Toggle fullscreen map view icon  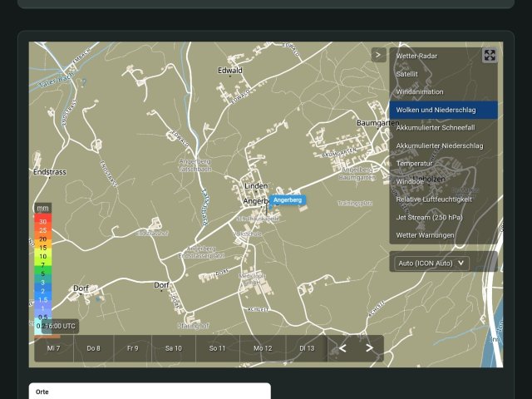pos(490,56)
